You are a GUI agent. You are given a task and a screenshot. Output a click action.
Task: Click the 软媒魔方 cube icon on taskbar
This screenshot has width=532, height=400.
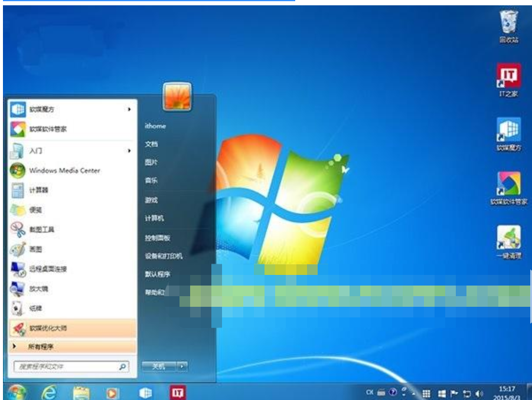pos(145,393)
